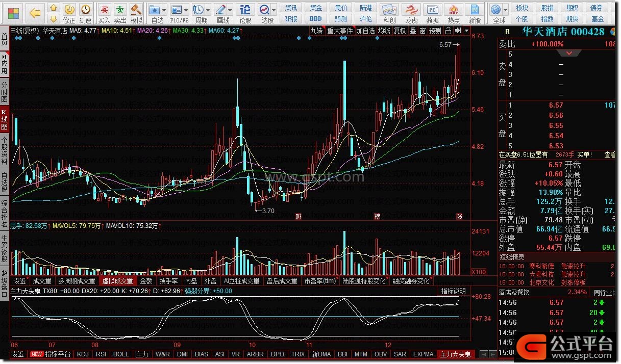
Task: Click the 设置 settings in volume panel
Action: click(20, 281)
